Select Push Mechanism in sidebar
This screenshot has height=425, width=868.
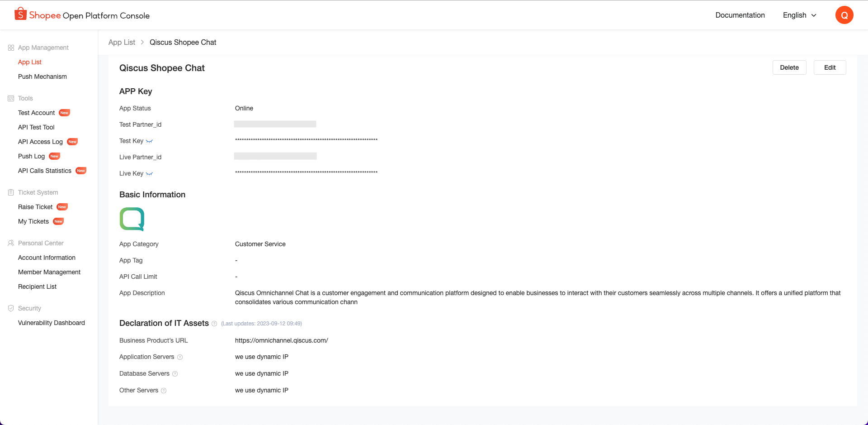[42, 76]
